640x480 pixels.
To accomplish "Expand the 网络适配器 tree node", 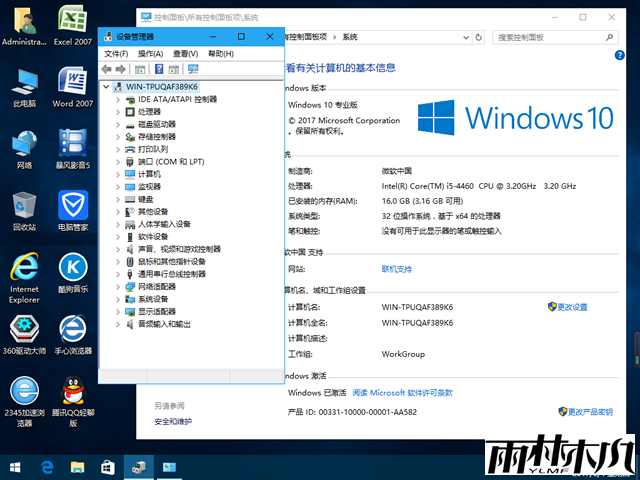I will coord(117,286).
